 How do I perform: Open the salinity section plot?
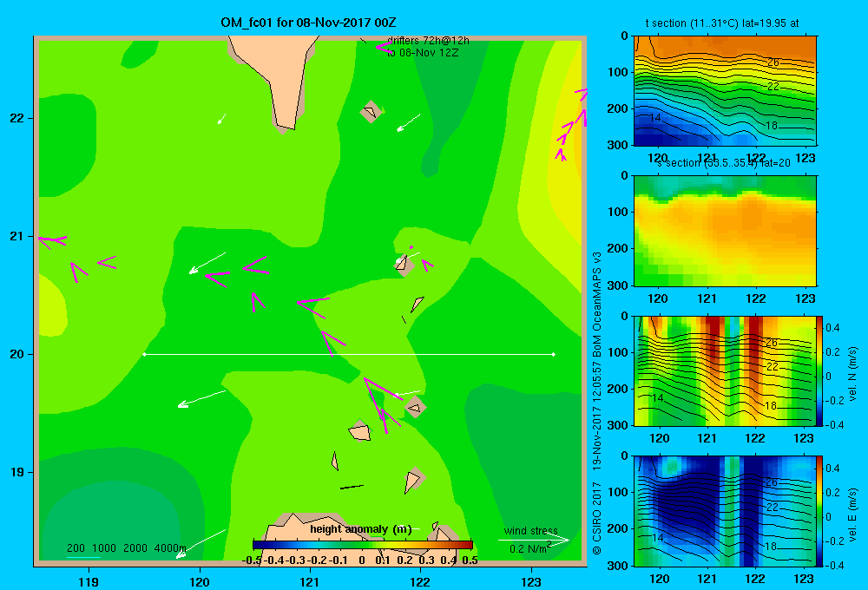tap(725, 231)
